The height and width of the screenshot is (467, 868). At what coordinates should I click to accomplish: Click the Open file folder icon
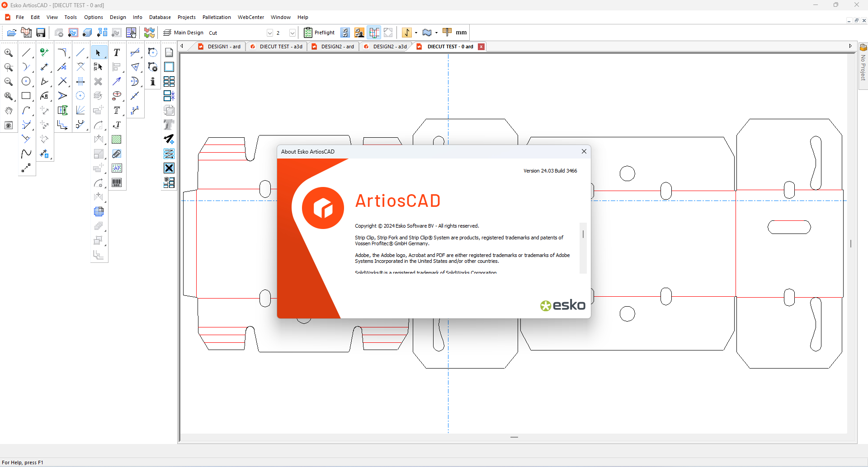click(x=12, y=33)
